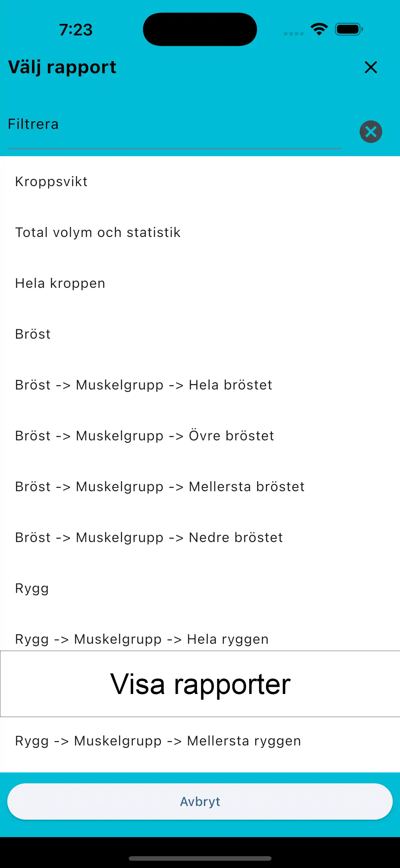Select Total volym och statistik
Image resolution: width=400 pixels, height=868 pixels.
98,232
